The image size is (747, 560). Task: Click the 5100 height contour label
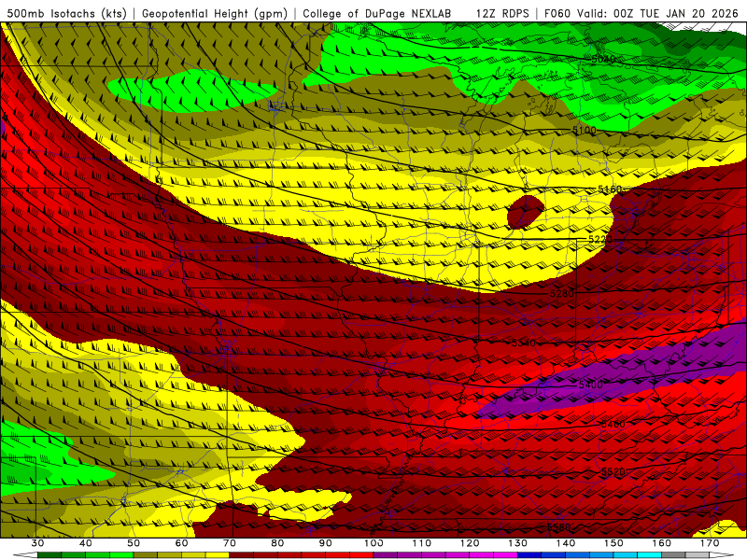[x=585, y=130]
